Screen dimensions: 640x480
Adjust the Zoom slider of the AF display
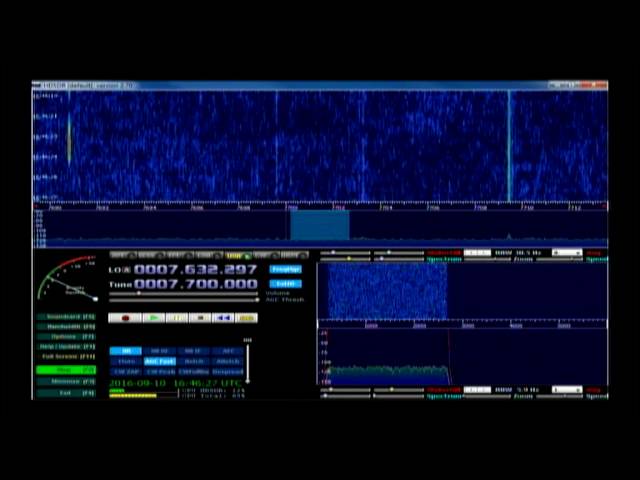tap(487, 396)
